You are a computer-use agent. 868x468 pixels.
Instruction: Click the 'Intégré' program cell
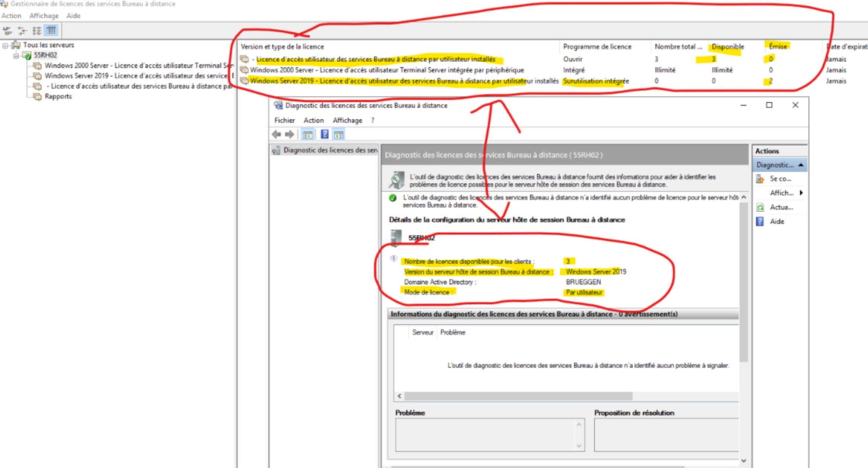(574, 70)
